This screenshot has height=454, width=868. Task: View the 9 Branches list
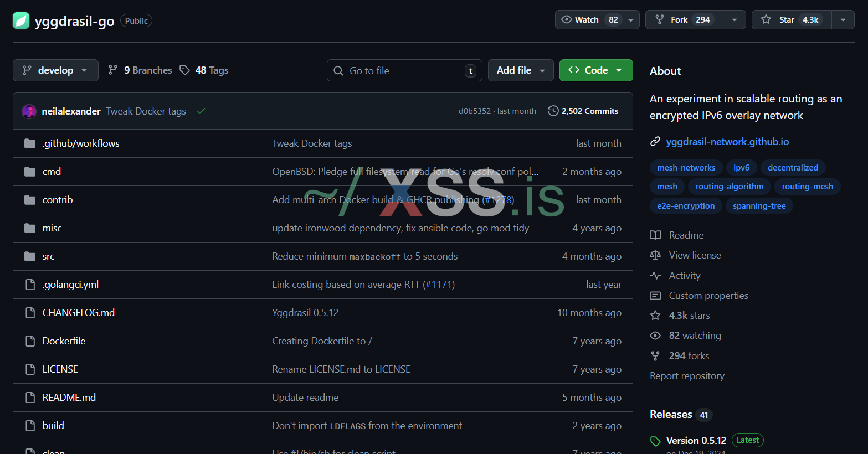coord(140,70)
